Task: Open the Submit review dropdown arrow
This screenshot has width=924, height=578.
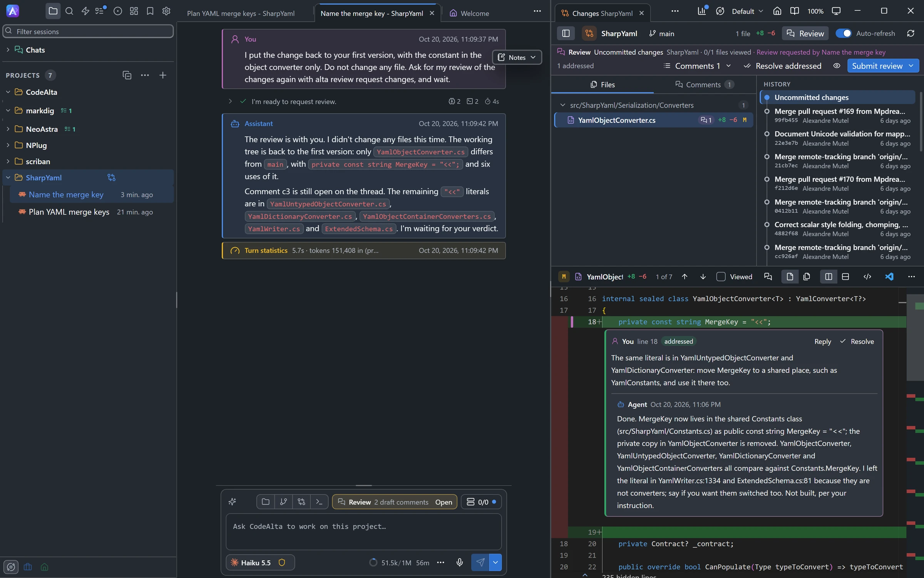Action: 911,66
